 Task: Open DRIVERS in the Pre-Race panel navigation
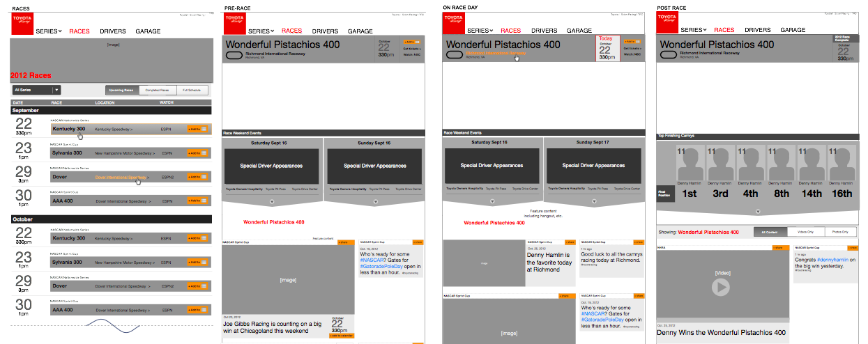click(326, 31)
